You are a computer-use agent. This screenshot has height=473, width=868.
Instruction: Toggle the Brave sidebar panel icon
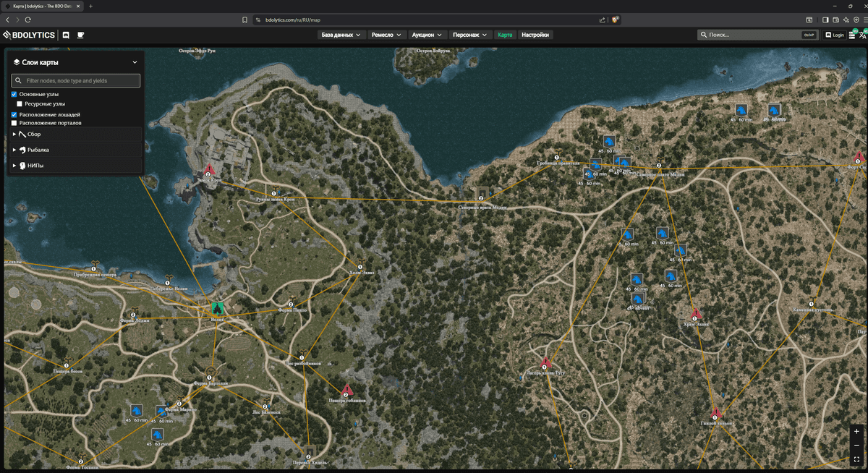tap(825, 20)
